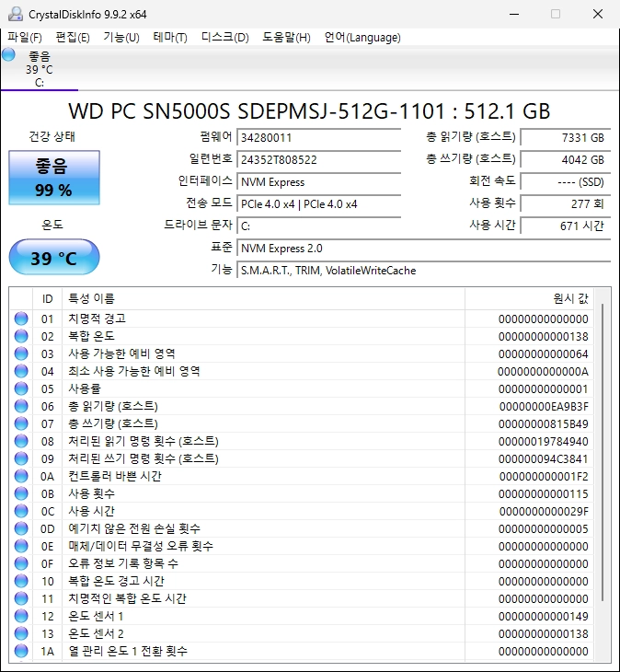
Task: Open the 기능(U) menu
Action: tap(121, 38)
